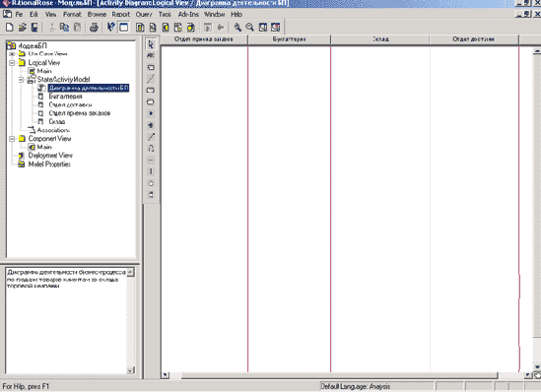Select the Swimlane tool in toolbox
Viewport: 541px width, 392px height.
[x=151, y=195]
